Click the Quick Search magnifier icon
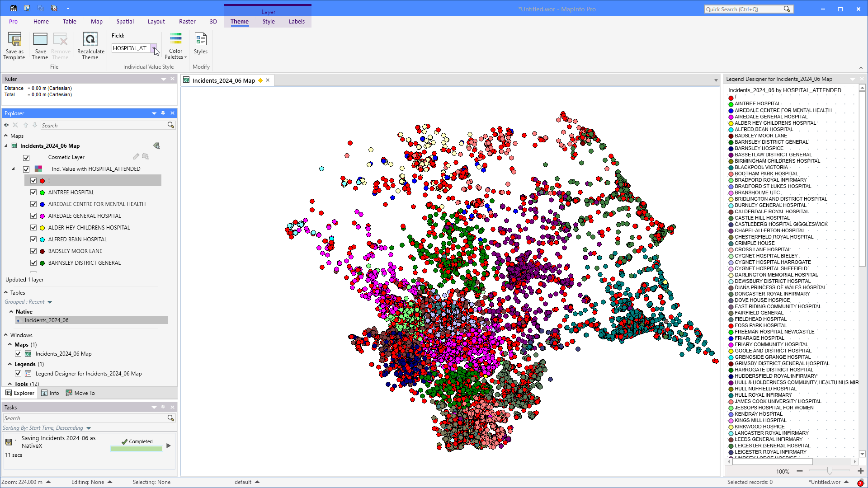The width and height of the screenshot is (868, 488). [787, 9]
